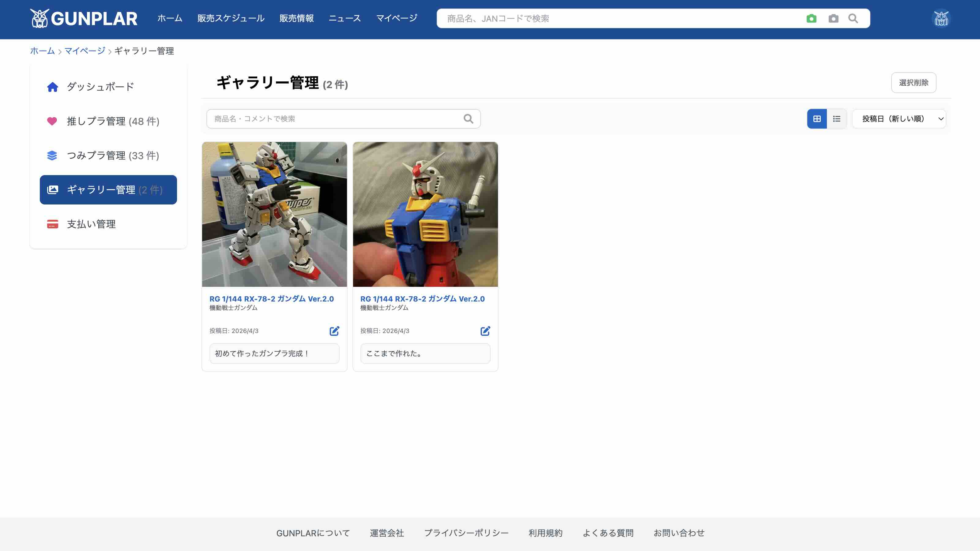Screen dimensions: 980x551
Task: Open 支払い管理 in the sidebar
Action: 108,224
